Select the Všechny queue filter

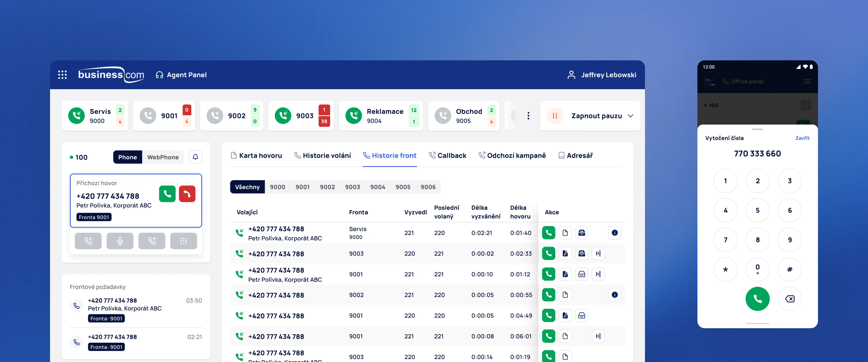point(247,187)
